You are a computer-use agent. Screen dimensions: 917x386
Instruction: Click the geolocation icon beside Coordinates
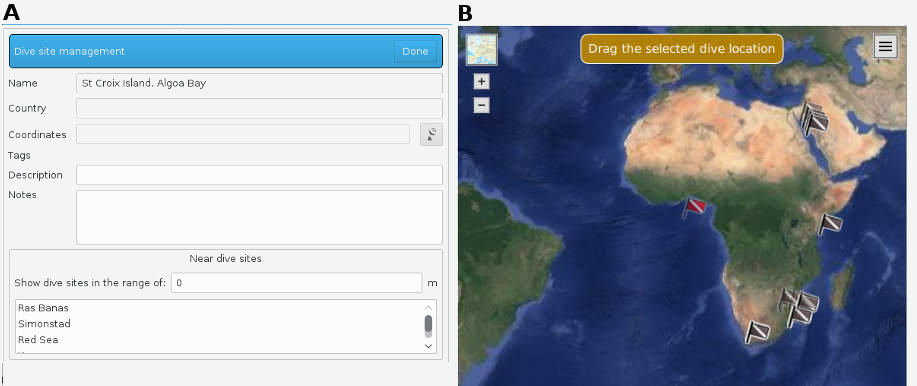[x=431, y=135]
